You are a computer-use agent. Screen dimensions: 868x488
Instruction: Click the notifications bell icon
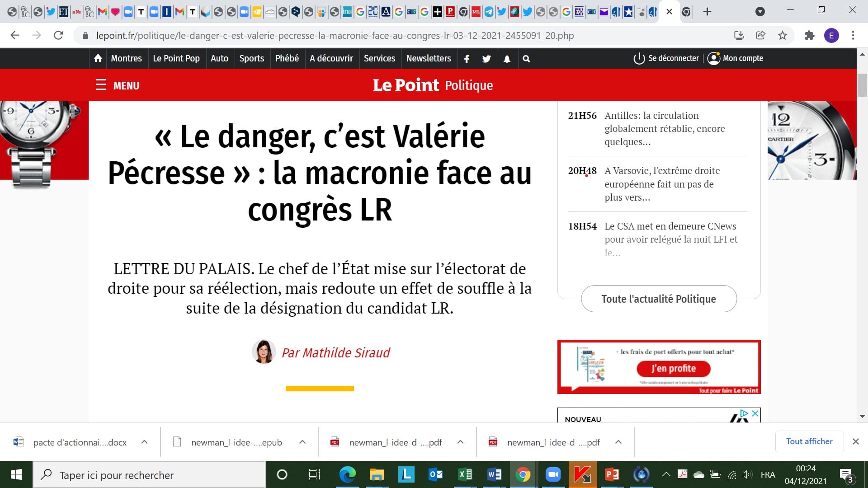click(507, 59)
